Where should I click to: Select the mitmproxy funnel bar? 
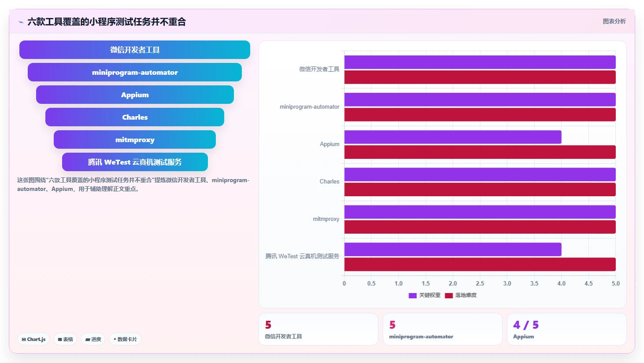[x=135, y=139]
